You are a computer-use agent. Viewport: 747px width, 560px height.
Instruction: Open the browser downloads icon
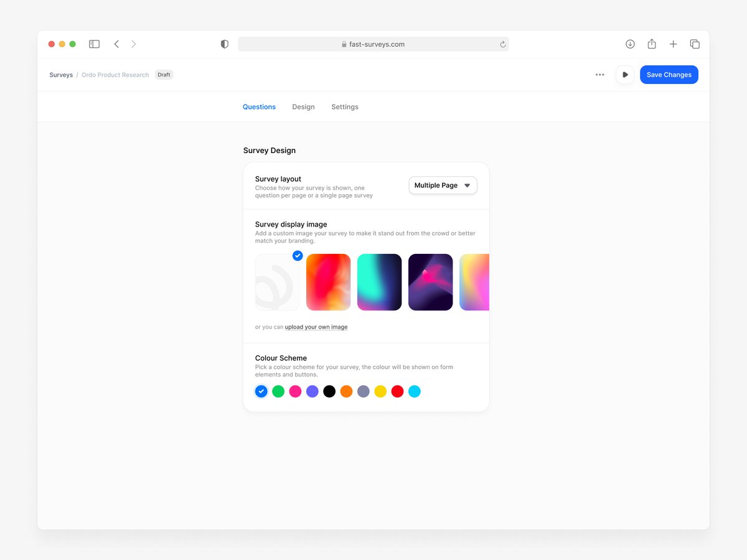pyautogui.click(x=630, y=44)
